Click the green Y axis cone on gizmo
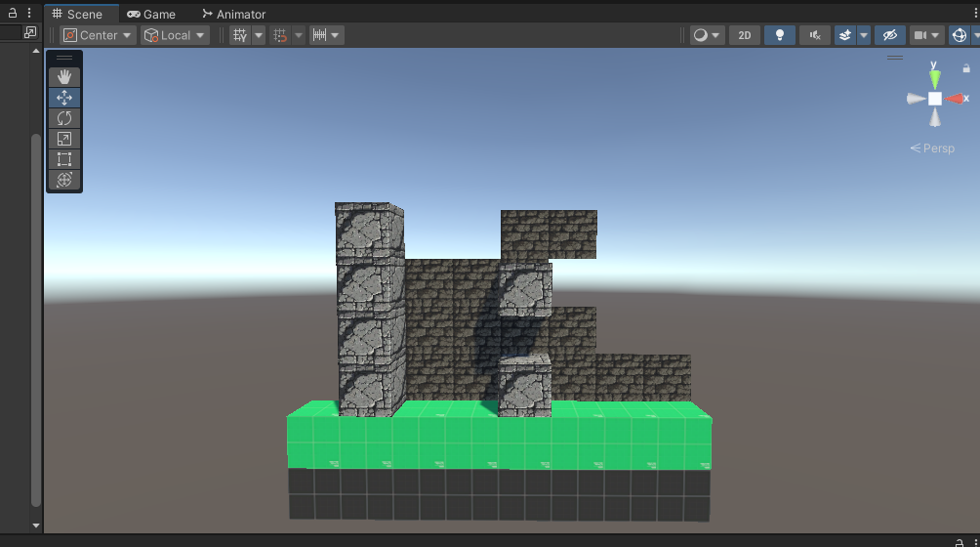This screenshot has width=980, height=547. [x=934, y=78]
